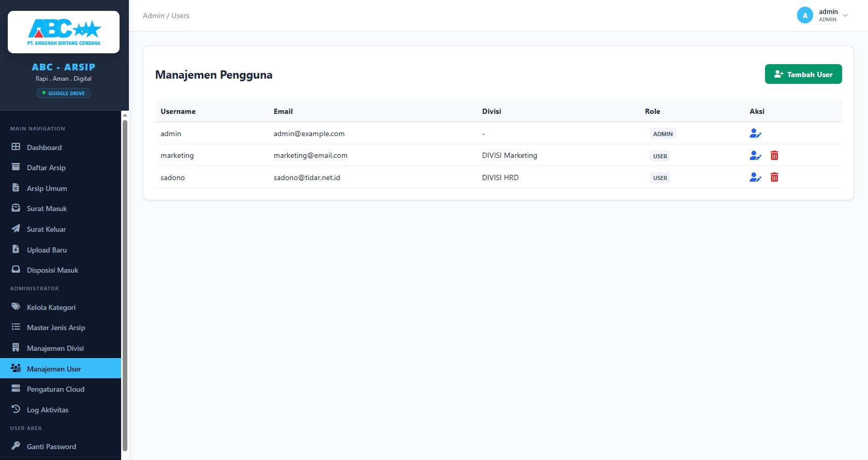Click the Manajemen Pengguna heading

pos(214,75)
